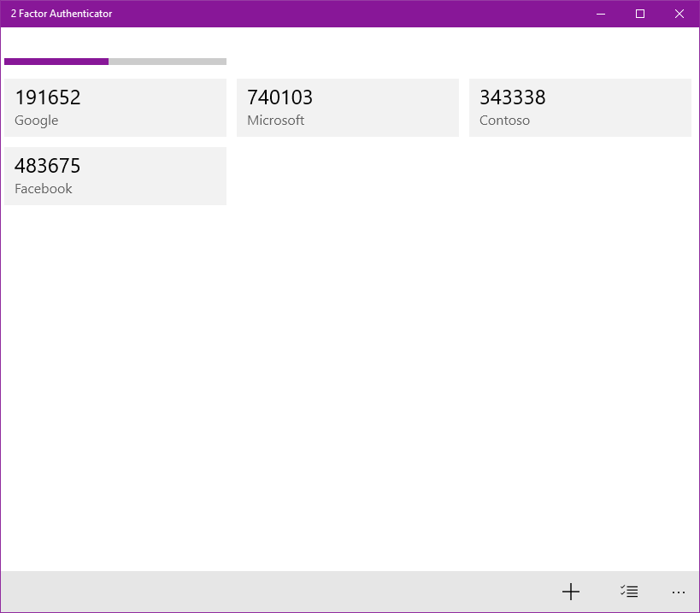Add a new account with the plus icon
700x613 pixels.
pos(570,592)
